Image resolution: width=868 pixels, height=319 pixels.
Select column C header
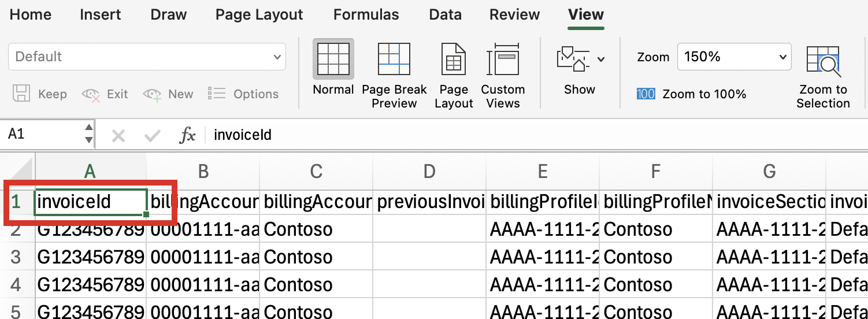[x=316, y=171]
